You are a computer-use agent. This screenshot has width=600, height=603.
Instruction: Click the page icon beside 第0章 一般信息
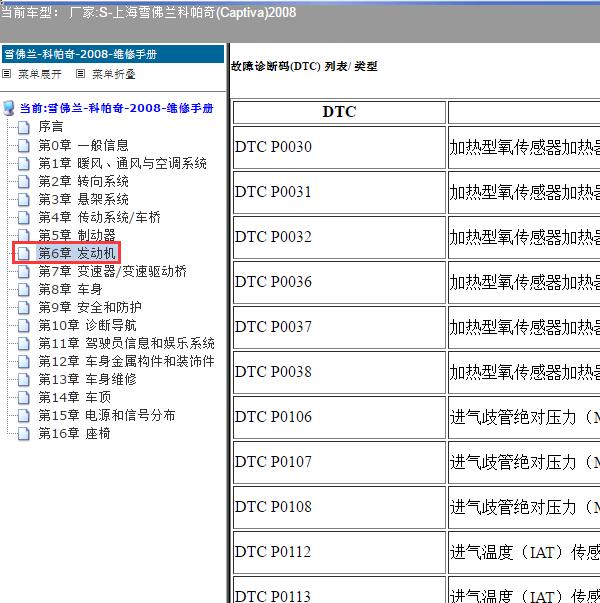click(x=24, y=145)
